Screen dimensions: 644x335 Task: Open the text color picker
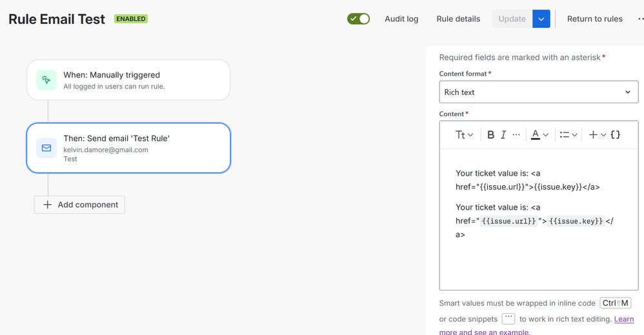539,135
